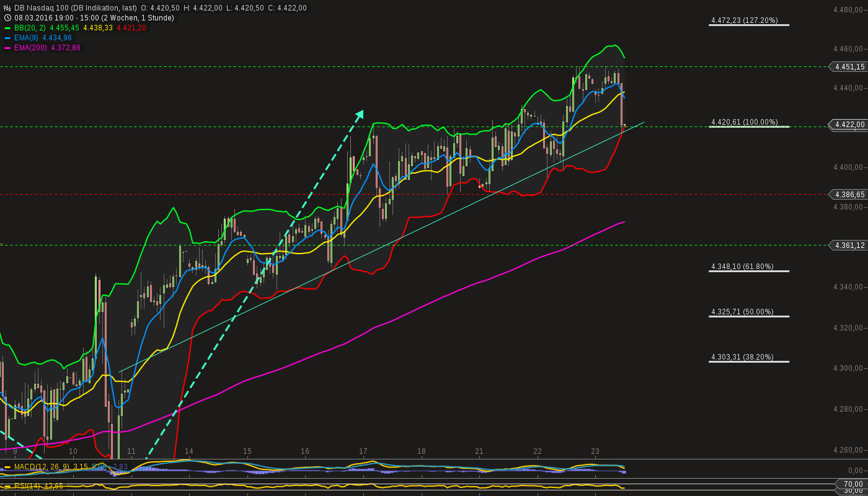Click the 4.440,00 price axis label
The height and width of the screenshot is (496, 868).
pos(849,88)
